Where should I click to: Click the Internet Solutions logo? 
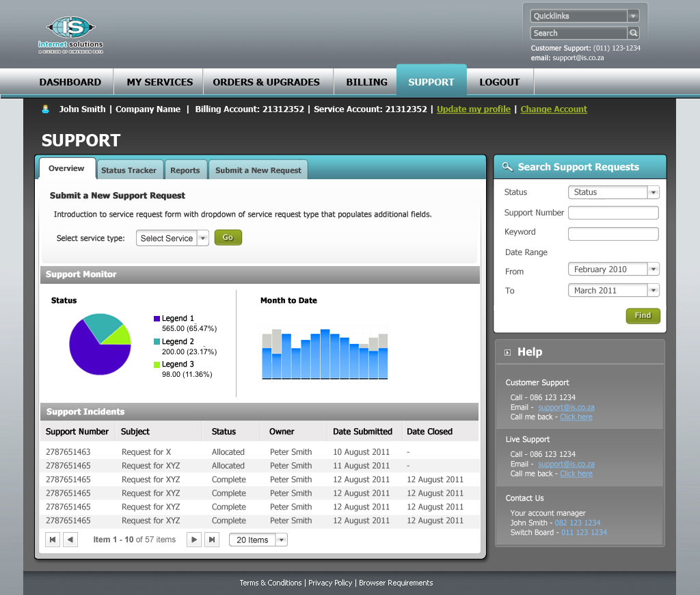(x=71, y=34)
